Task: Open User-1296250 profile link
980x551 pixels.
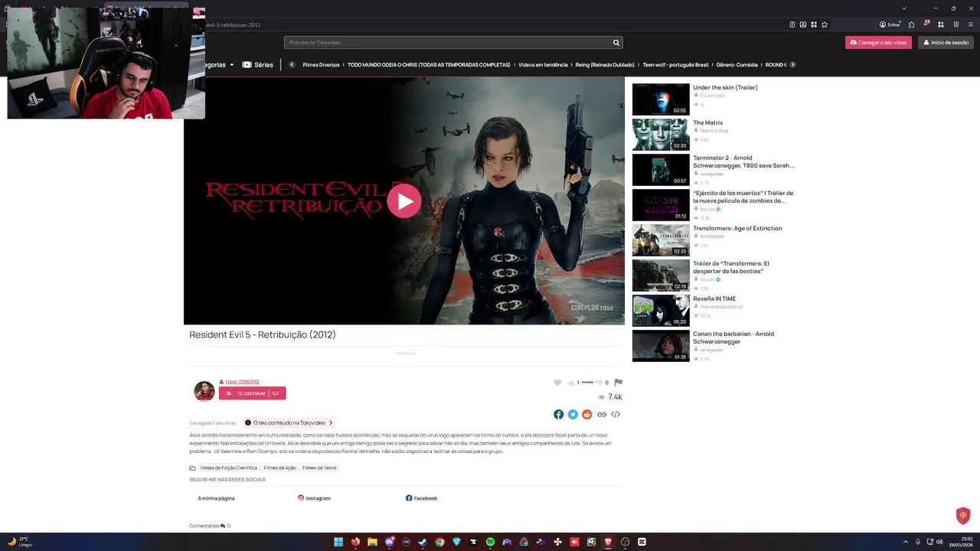Action: [x=242, y=381]
